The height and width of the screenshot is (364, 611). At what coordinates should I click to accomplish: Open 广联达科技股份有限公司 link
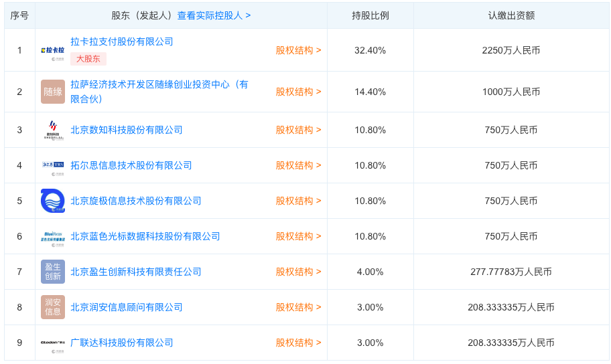(x=121, y=343)
